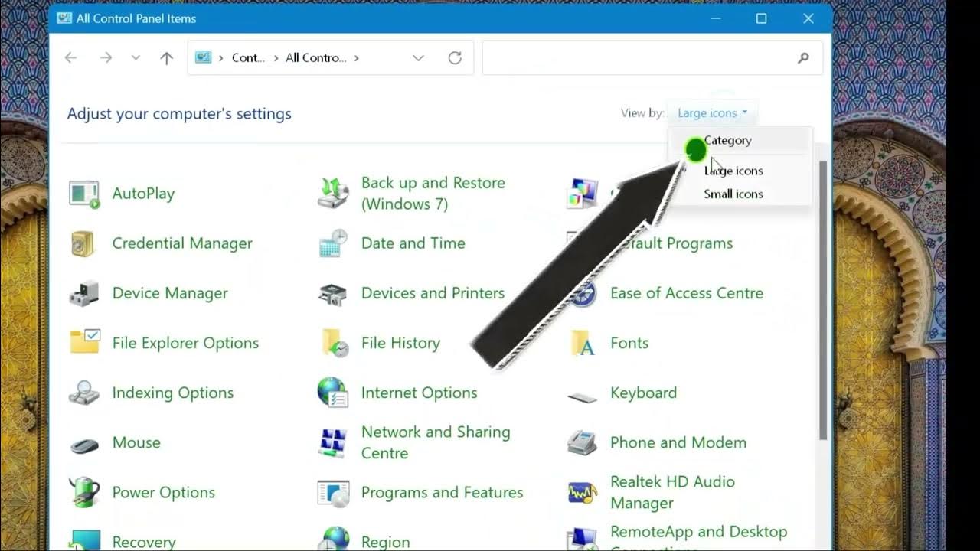Image resolution: width=980 pixels, height=551 pixels.
Task: Click the All Control Panel Items breadcrumb
Action: [315, 57]
